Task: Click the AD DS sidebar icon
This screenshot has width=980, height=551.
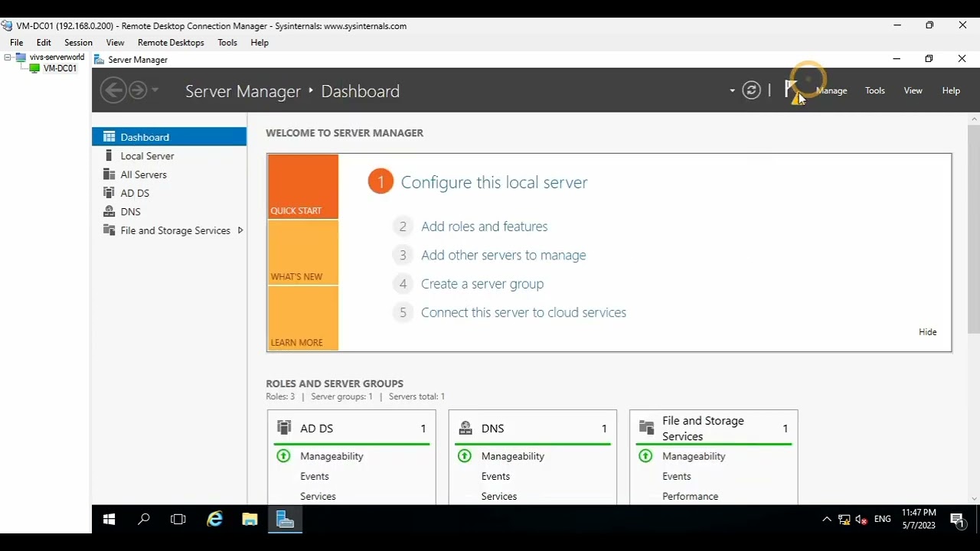Action: pyautogui.click(x=109, y=193)
